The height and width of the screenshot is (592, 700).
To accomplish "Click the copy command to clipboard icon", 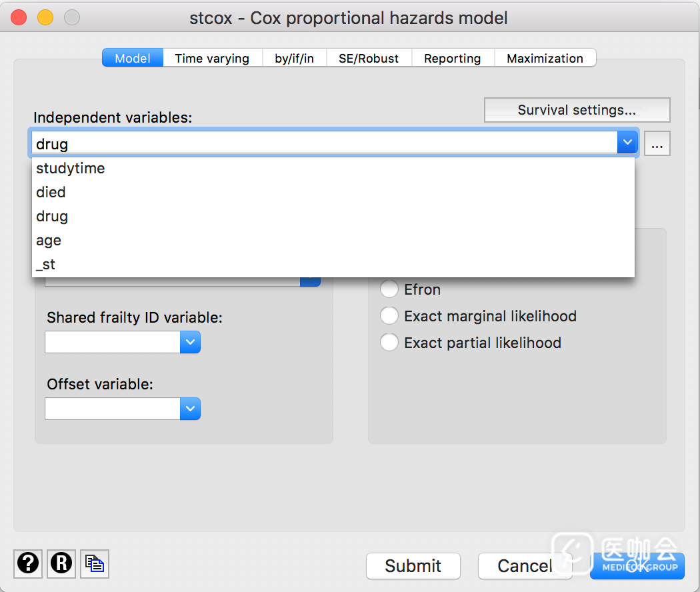I will (x=95, y=564).
